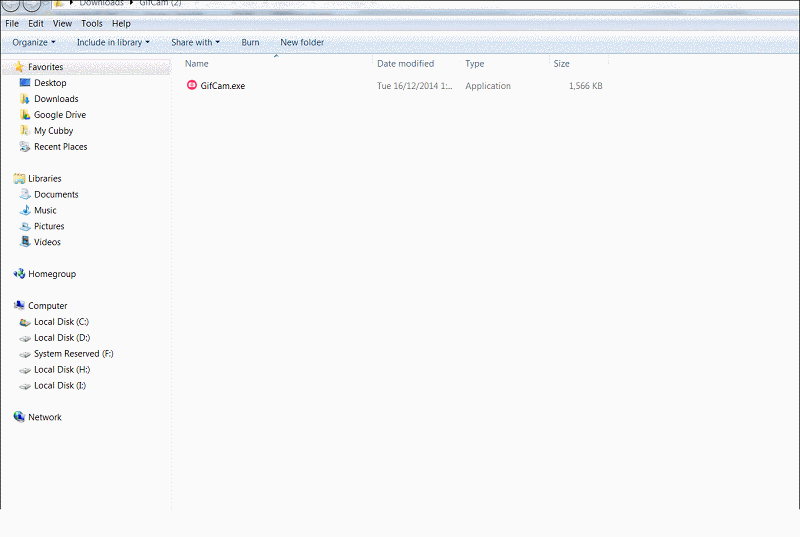800x537 pixels.
Task: Open the Organize dropdown
Action: pyautogui.click(x=34, y=42)
